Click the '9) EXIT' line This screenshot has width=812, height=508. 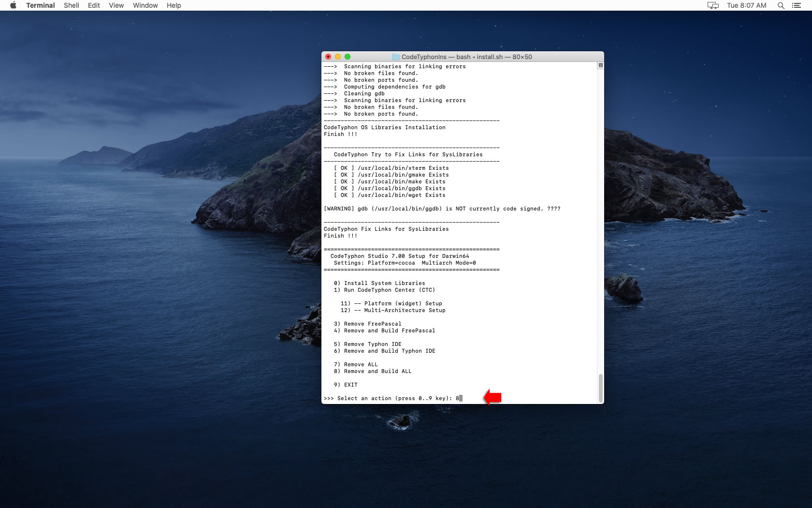pos(346,385)
